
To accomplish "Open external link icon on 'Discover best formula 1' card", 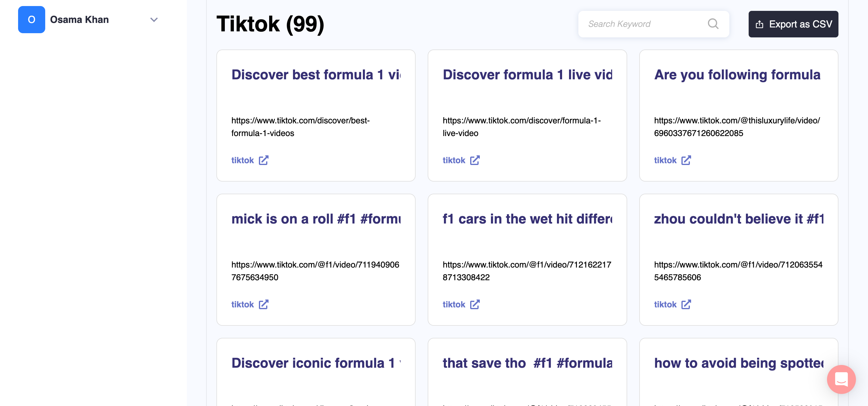I will (263, 160).
